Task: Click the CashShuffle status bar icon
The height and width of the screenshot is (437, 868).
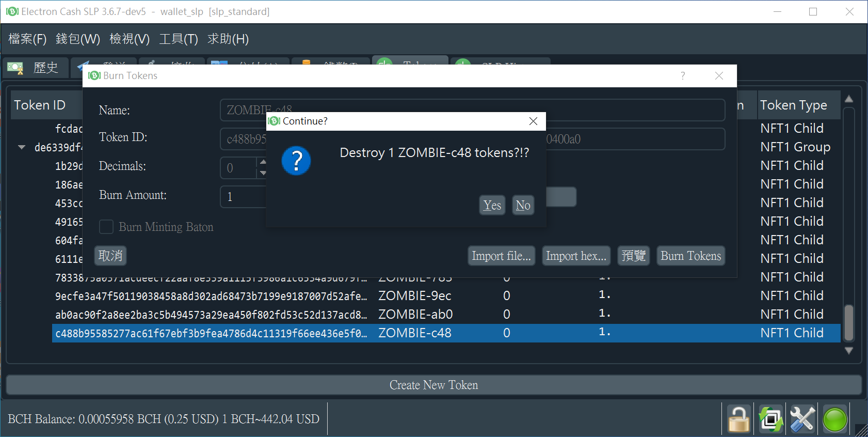Action: (771, 419)
